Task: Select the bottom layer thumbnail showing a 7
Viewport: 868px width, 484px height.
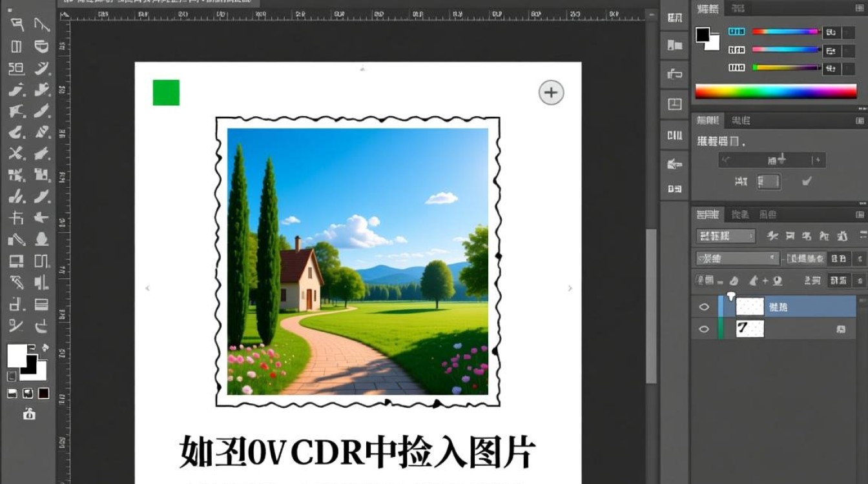Action: tap(750, 328)
